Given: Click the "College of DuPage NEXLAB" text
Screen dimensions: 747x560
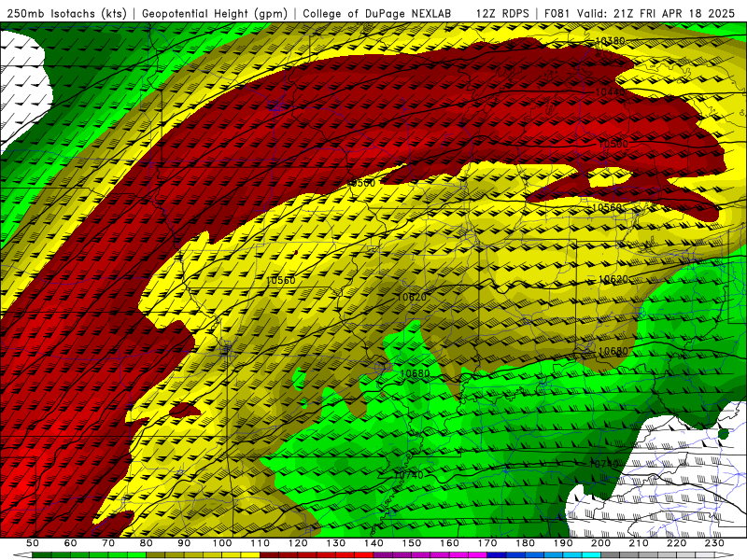Looking at the screenshot, I should 377,14.
